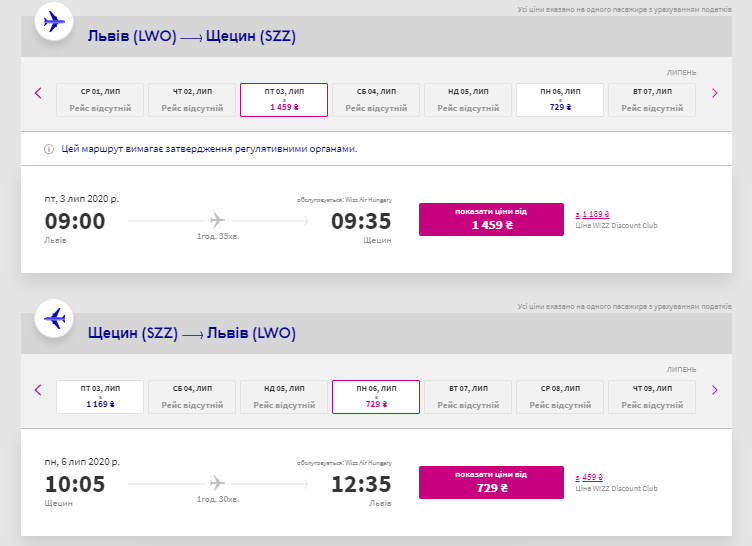Select ПТ 03 ЛИП date at 1 459 ₴

click(x=283, y=99)
